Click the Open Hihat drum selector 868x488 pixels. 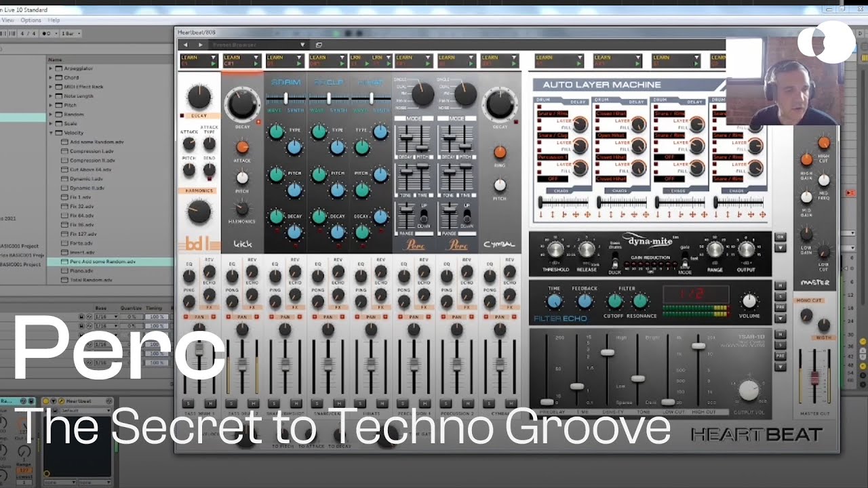point(612,136)
